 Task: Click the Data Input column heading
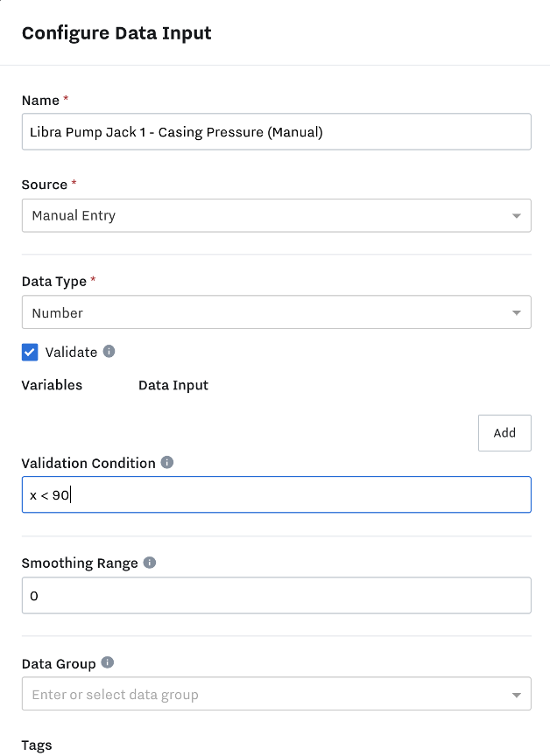(x=173, y=385)
